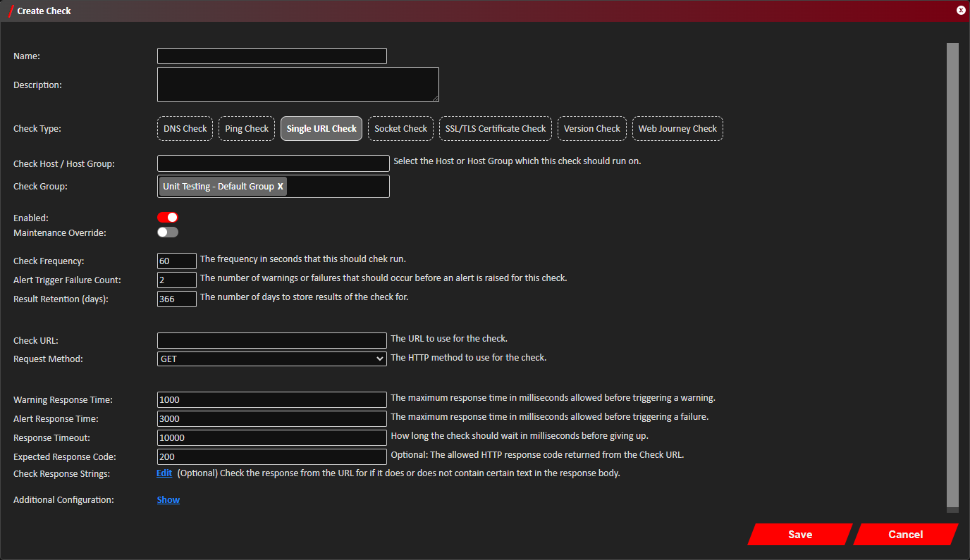Viewport: 970px width, 560px height.
Task: Click the Alert Trigger Failure Count field
Action: tap(177, 280)
